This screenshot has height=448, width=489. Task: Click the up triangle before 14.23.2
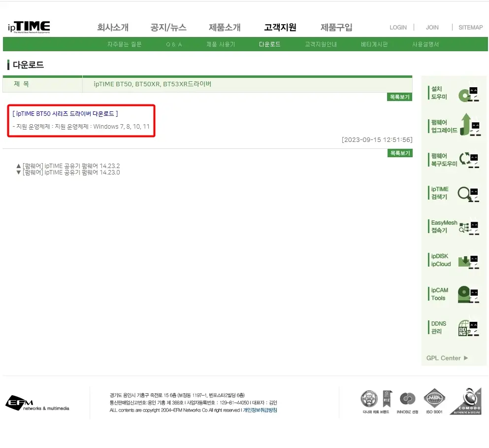coord(18,166)
